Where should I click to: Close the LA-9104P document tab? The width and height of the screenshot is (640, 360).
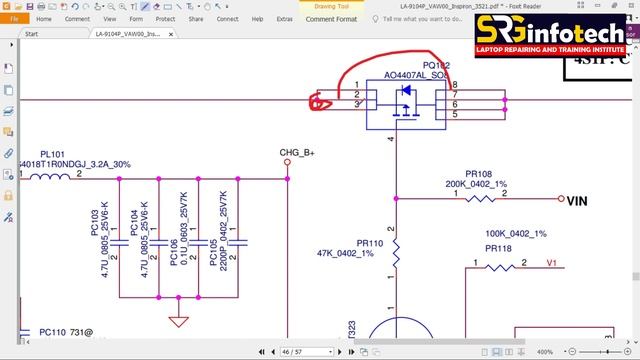coord(171,34)
